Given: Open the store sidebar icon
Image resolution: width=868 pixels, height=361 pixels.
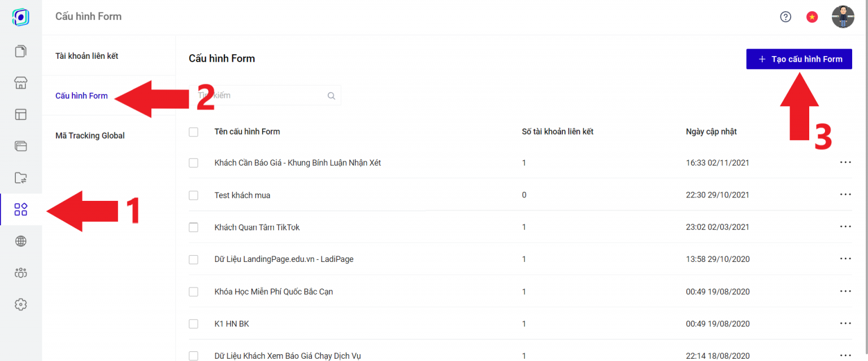Looking at the screenshot, I should 21,83.
